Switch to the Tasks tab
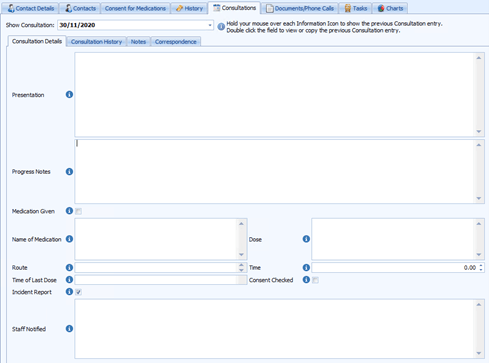489x363 pixels. pyautogui.click(x=355, y=8)
